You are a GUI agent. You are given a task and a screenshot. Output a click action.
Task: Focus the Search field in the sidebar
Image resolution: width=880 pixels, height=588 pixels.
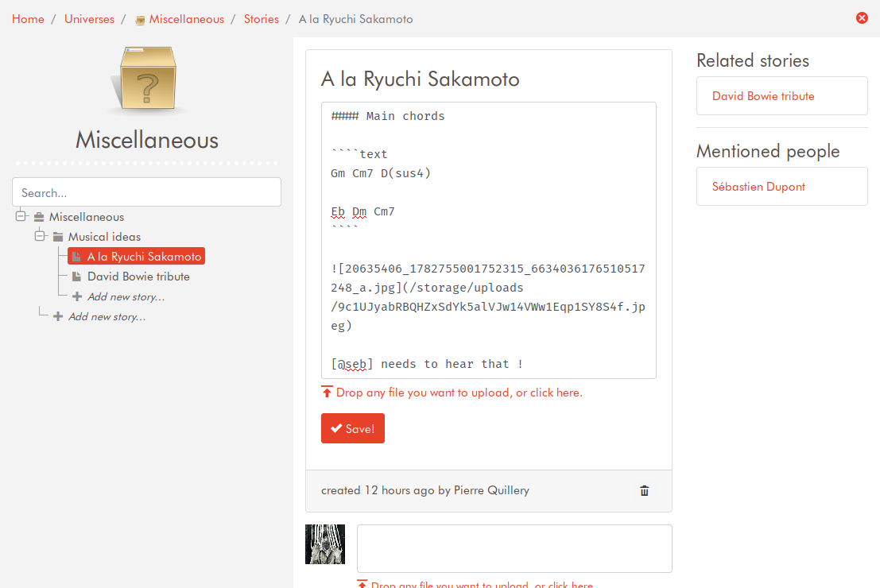(146, 192)
